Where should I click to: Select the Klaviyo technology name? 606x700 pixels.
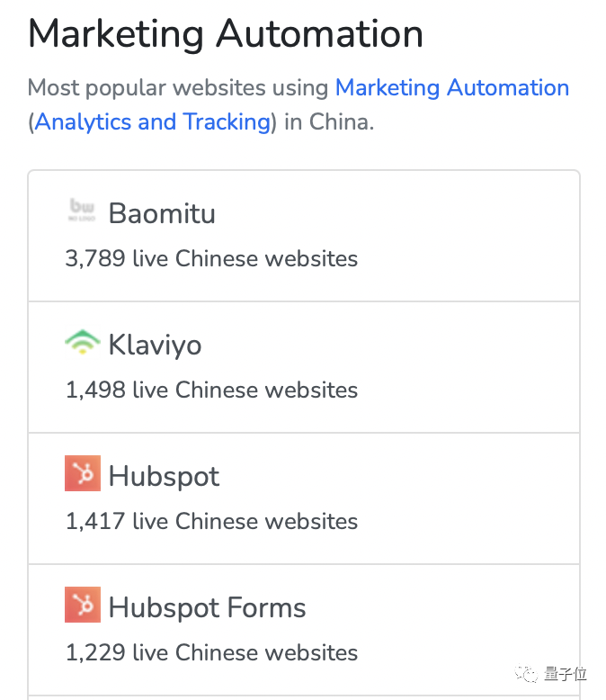pyautogui.click(x=155, y=346)
